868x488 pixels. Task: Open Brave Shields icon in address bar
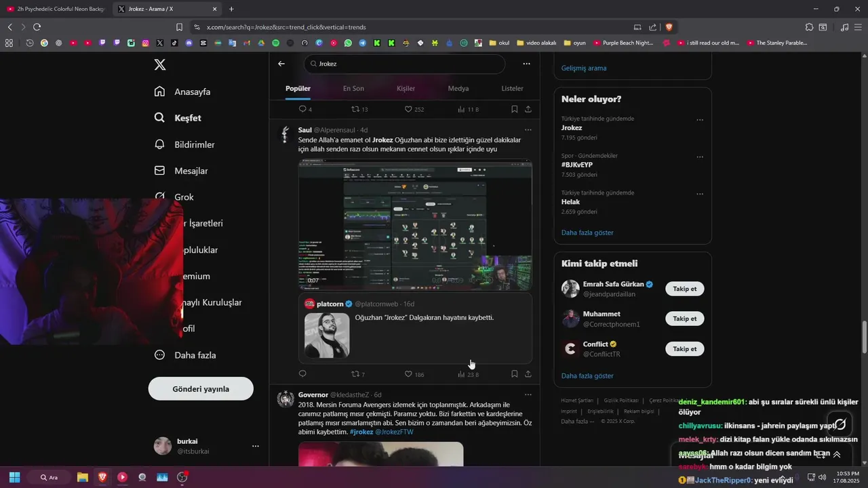click(669, 27)
